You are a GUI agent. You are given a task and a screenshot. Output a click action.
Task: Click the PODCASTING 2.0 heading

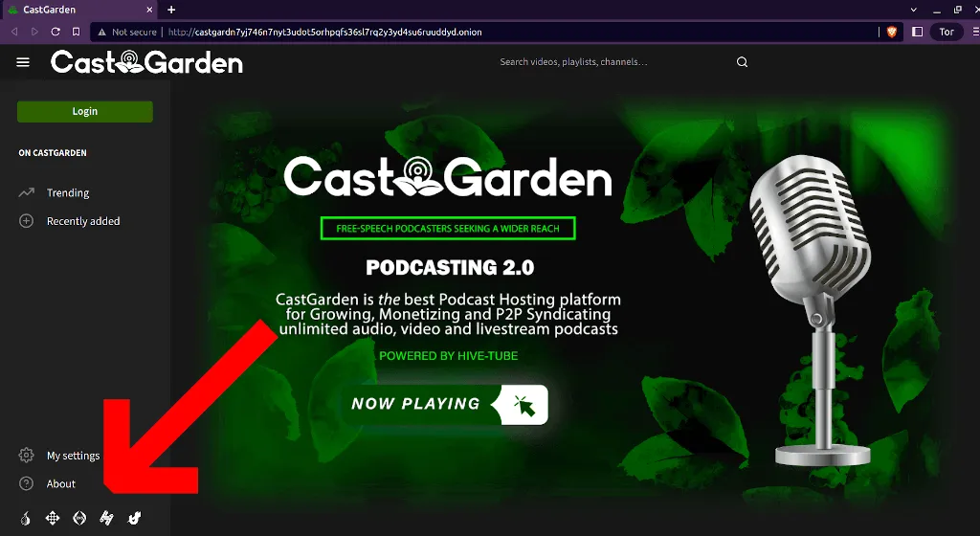point(450,267)
